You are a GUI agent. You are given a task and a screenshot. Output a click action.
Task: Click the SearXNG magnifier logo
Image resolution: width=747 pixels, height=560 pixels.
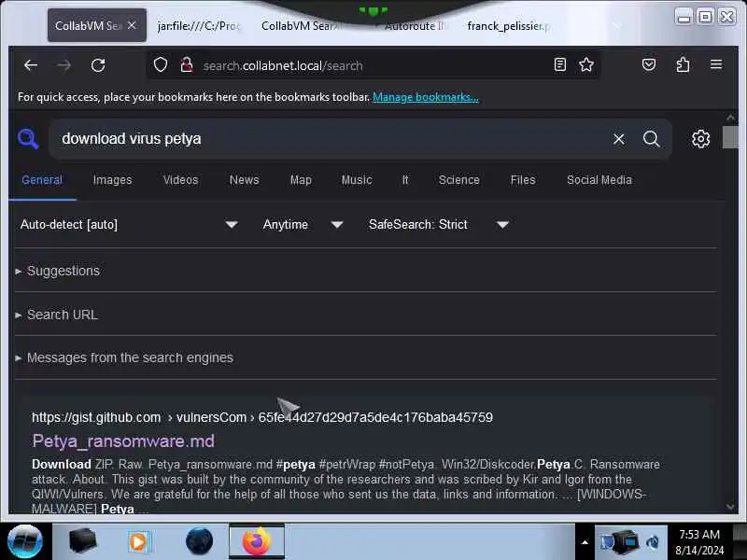[x=28, y=139]
